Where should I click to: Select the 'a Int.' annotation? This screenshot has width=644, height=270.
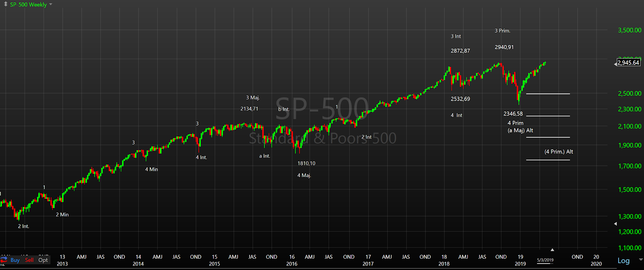point(264,156)
